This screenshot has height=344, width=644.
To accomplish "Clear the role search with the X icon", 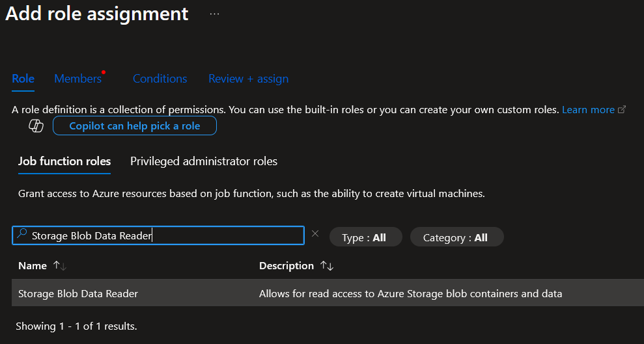I will (315, 233).
